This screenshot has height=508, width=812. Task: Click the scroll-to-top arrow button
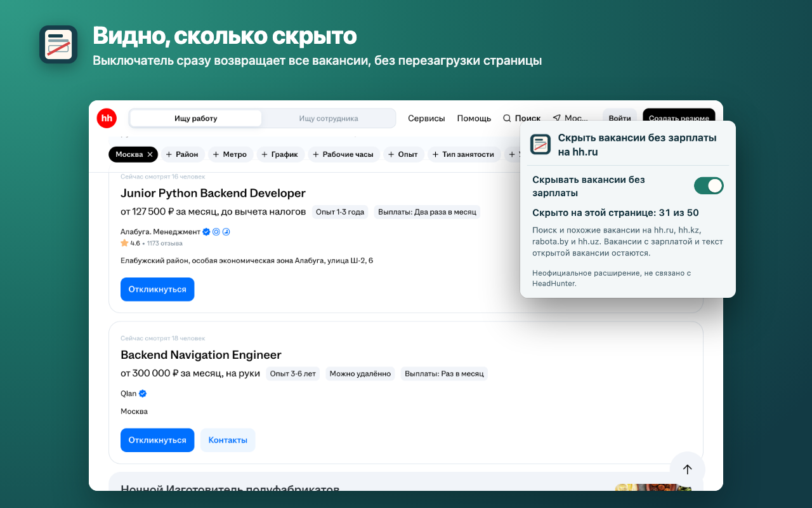687,469
